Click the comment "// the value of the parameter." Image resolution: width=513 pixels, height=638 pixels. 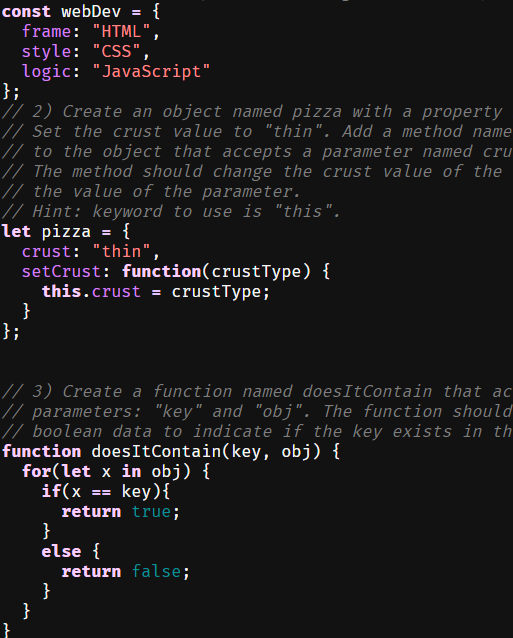(x=151, y=192)
